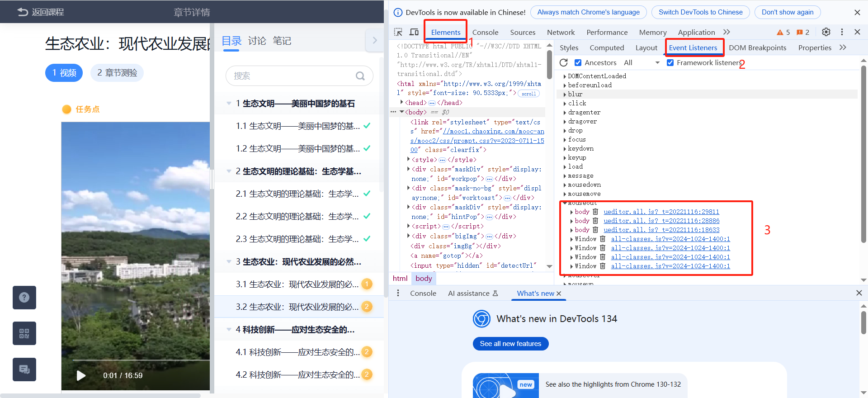
Task: Click Don't show again button
Action: tap(787, 12)
